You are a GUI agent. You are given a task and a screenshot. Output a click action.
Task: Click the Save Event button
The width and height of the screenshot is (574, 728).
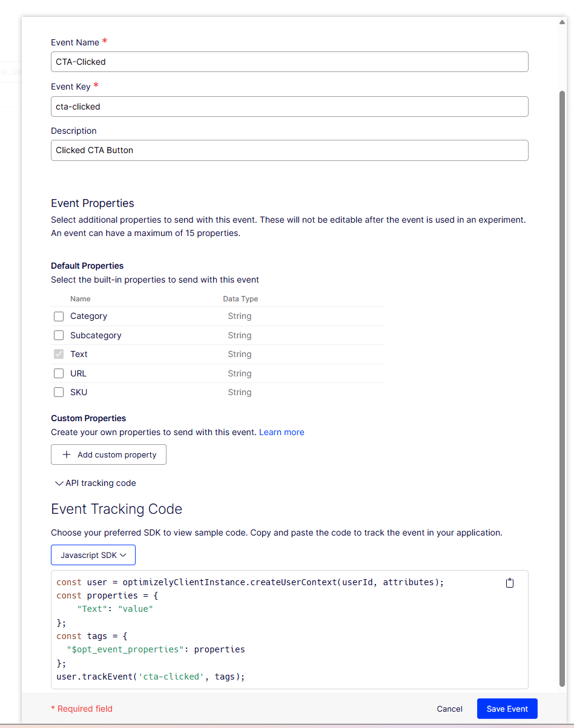coord(507,708)
